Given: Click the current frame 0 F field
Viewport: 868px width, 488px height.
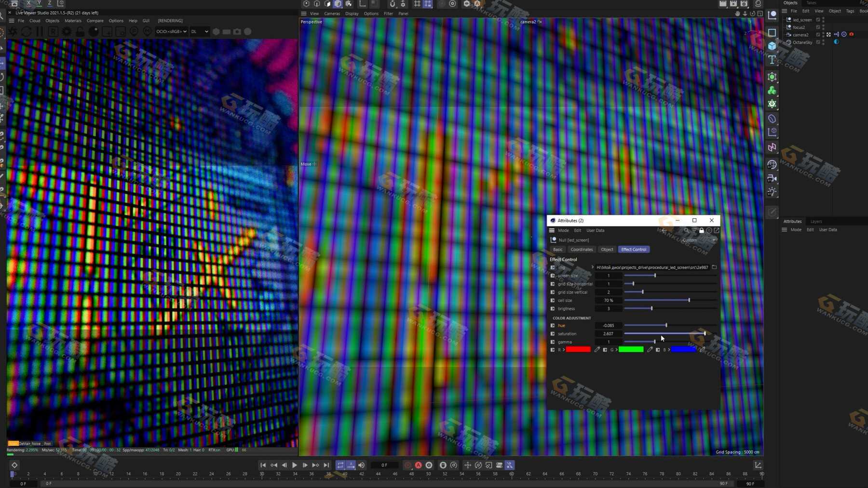Looking at the screenshot, I should pos(384,465).
